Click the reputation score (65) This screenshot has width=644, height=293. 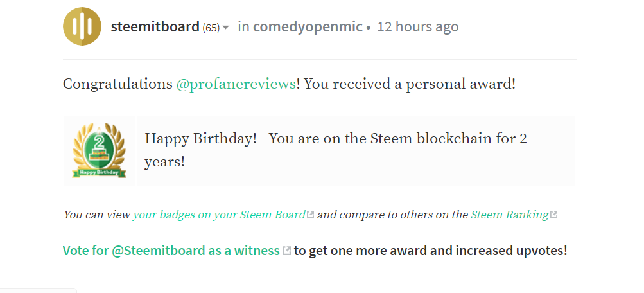pyautogui.click(x=211, y=28)
